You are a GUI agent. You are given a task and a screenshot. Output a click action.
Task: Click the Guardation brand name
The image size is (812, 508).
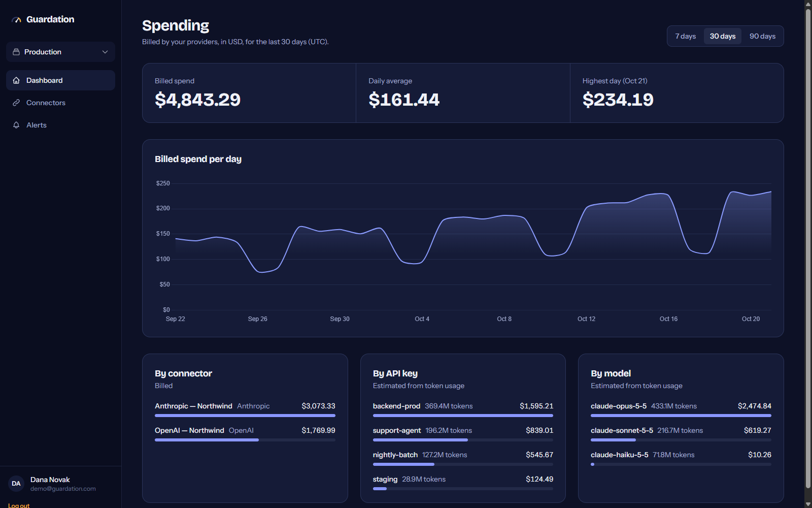tap(50, 19)
